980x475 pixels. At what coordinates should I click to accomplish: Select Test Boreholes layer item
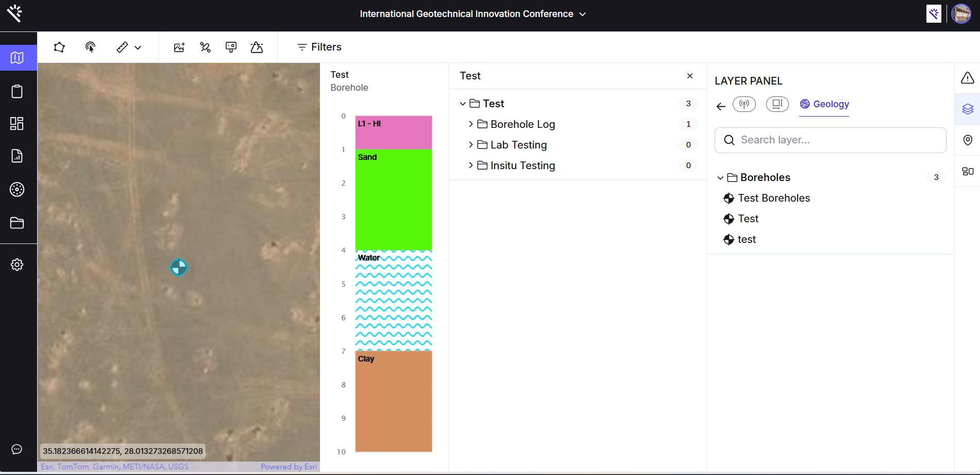pyautogui.click(x=773, y=198)
